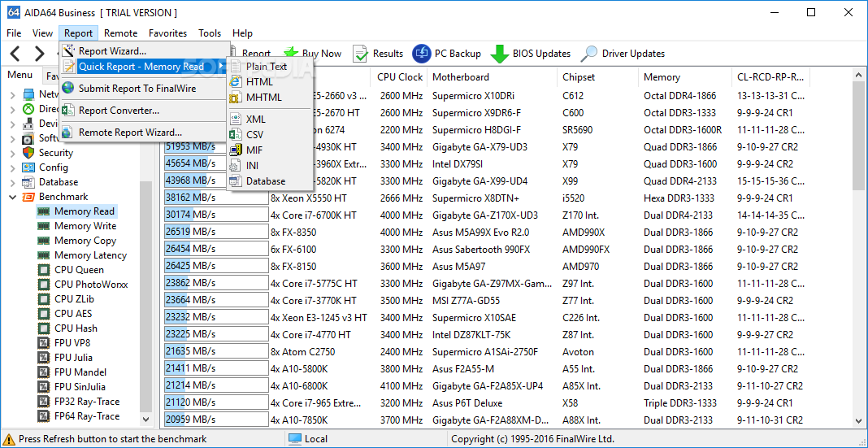Click the Database tree icon
This screenshot has height=448, width=868.
pos(28,182)
